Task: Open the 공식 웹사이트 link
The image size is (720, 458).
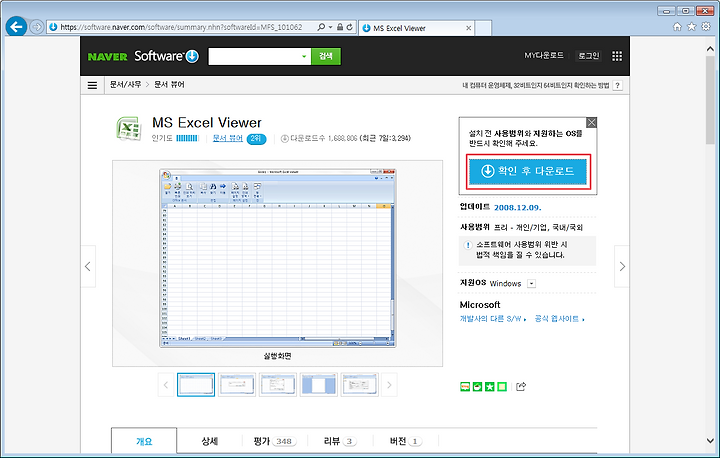Action: coord(559,319)
